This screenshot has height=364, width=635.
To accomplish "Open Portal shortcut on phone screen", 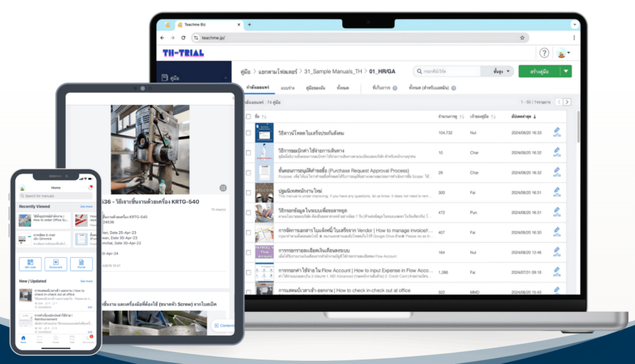I will tap(81, 264).
